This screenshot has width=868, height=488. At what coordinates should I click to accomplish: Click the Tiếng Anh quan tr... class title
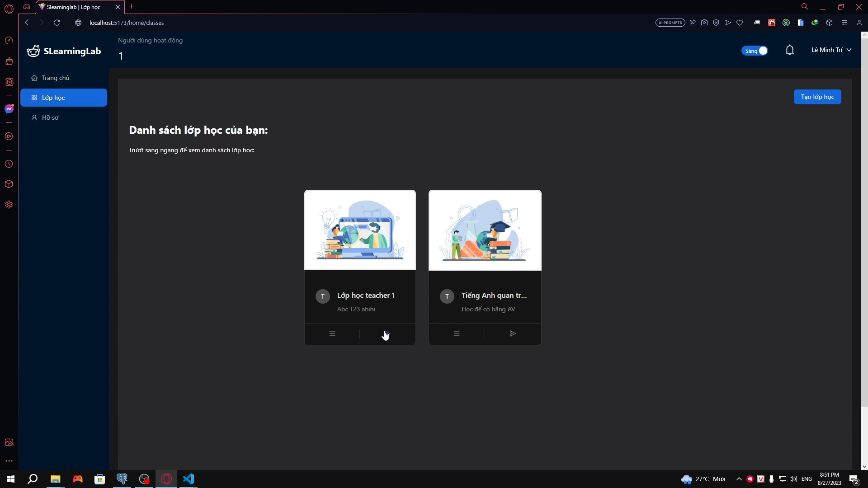494,295
